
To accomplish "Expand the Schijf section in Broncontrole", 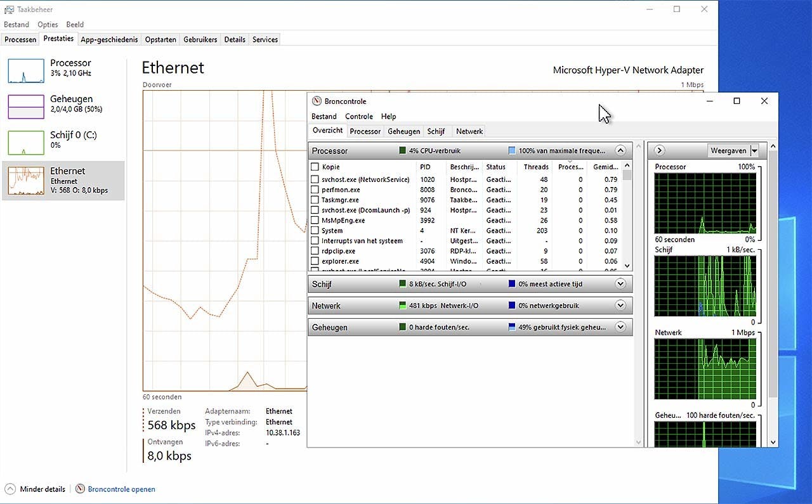I will click(620, 283).
